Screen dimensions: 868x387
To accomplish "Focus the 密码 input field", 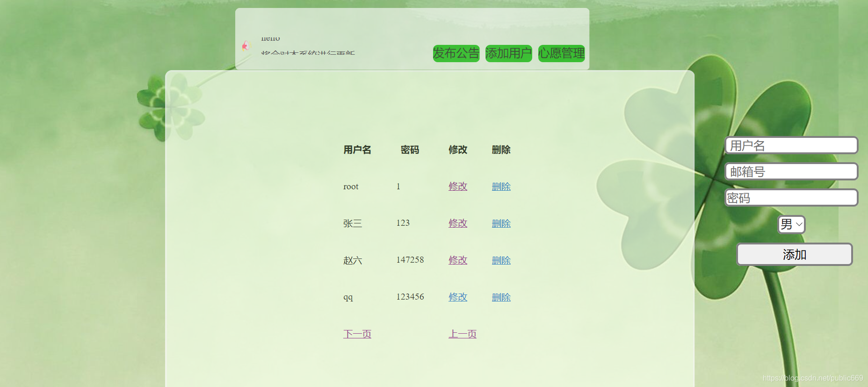I will coord(791,198).
